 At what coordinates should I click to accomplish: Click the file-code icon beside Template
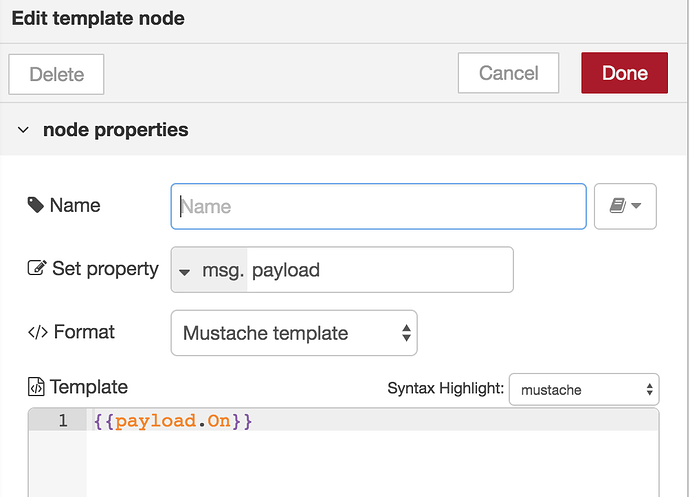tap(36, 388)
